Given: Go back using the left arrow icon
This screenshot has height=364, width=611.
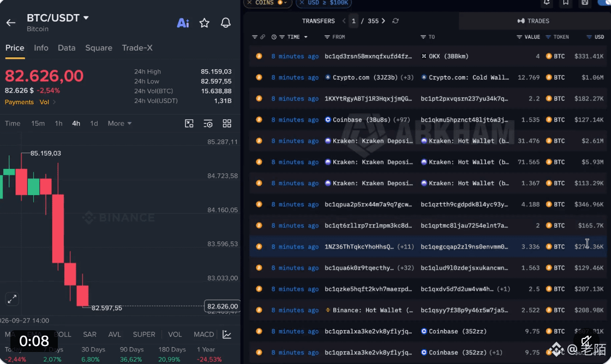Looking at the screenshot, I should coord(11,23).
